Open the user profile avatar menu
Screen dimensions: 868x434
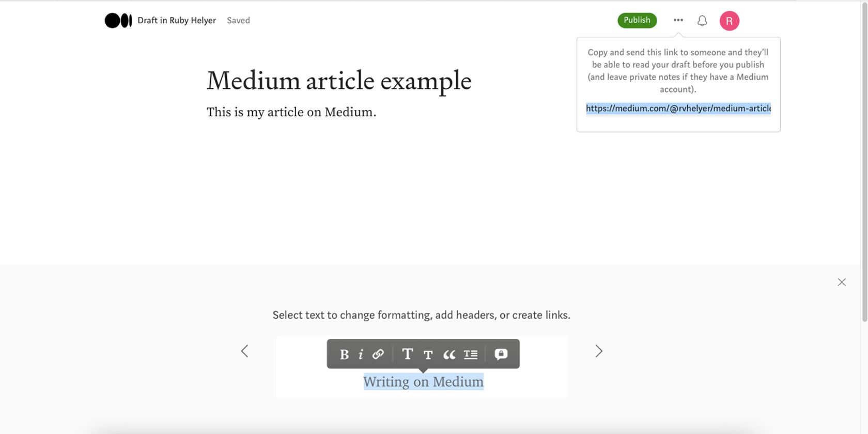pyautogui.click(x=729, y=21)
